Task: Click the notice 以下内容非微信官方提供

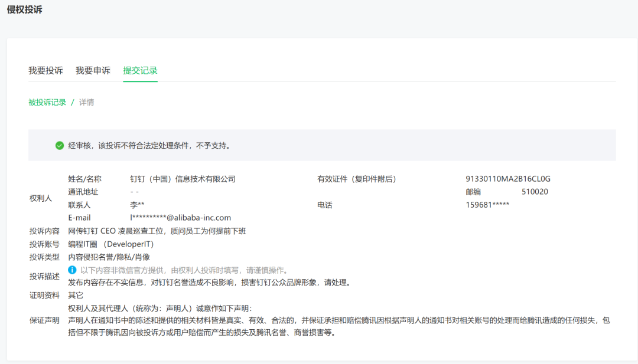Action: (185, 271)
